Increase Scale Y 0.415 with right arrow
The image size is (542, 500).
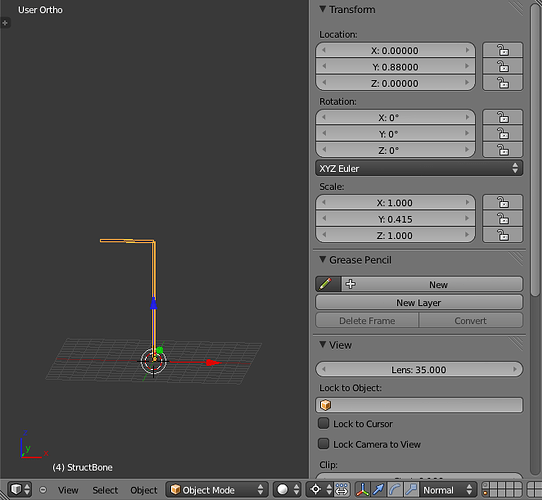pyautogui.click(x=467, y=219)
